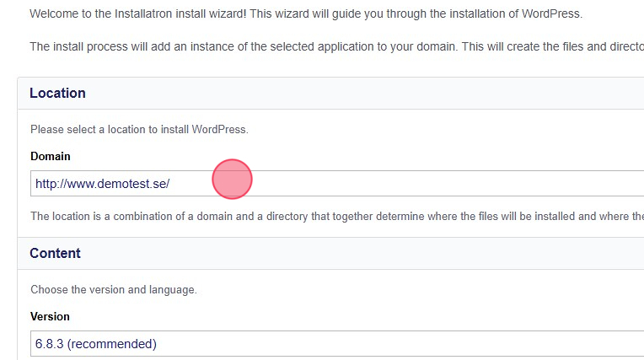This screenshot has width=644, height=360.
Task: Select the http://www.demotest.se/ domain value
Action: tap(102, 183)
